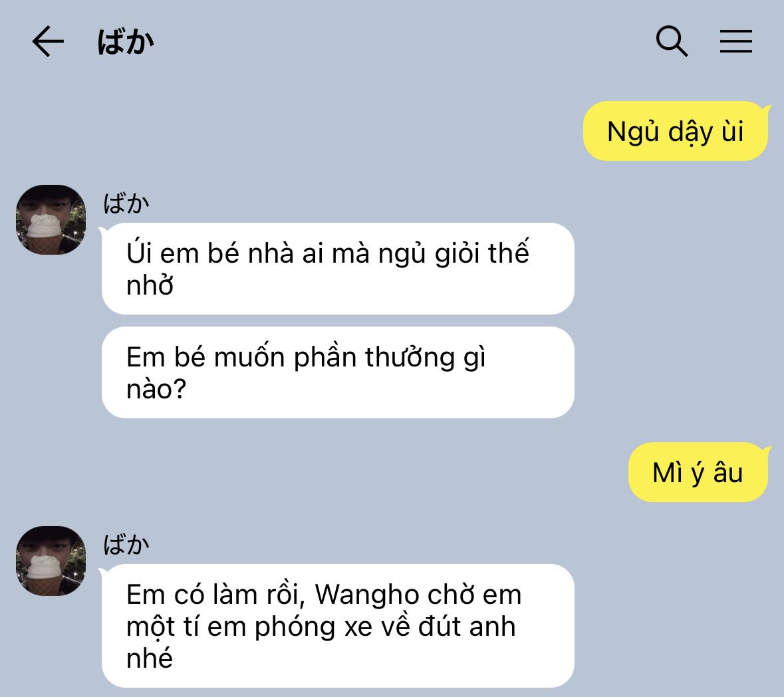Image resolution: width=784 pixels, height=697 pixels.
Task: Click the word 'nhỉ' in first reply
Action: (150, 285)
